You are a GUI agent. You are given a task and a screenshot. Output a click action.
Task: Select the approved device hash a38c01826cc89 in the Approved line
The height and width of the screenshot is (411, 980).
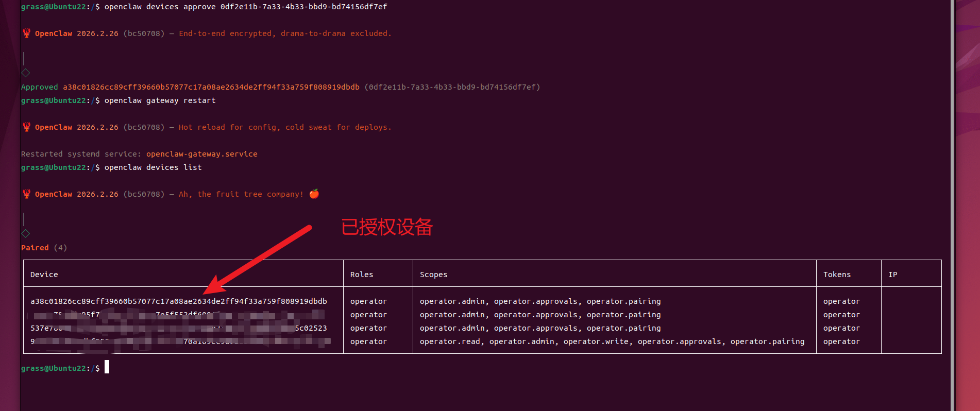[211, 87]
